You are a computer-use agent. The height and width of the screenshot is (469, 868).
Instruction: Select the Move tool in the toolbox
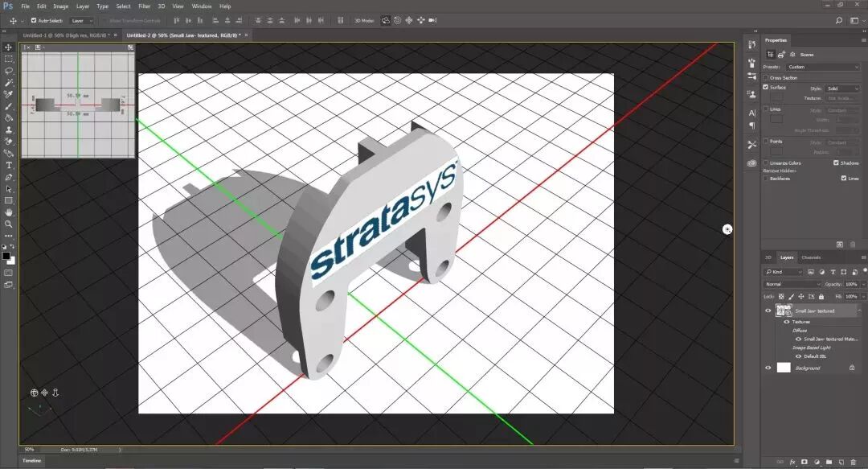(8, 47)
